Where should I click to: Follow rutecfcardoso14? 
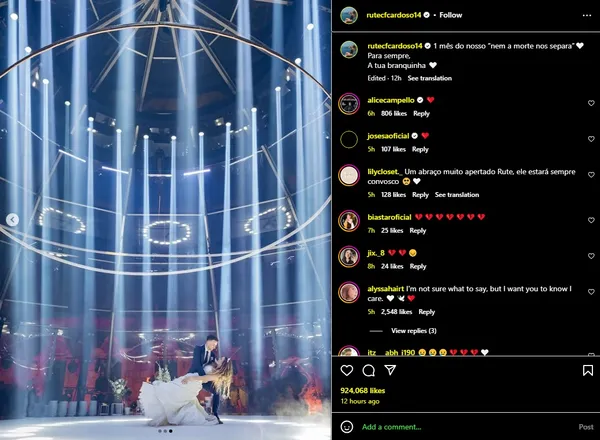450,15
